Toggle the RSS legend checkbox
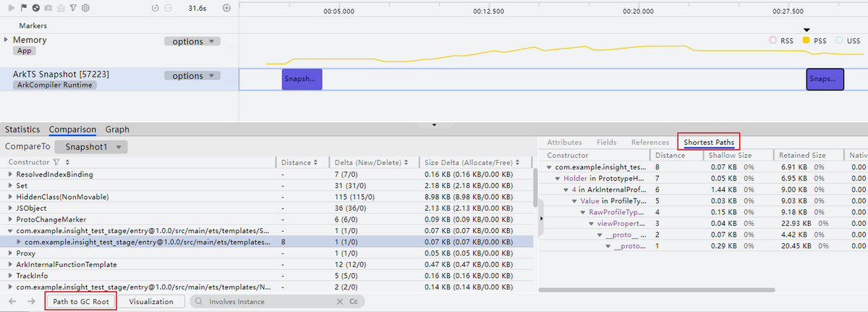Screen dimensions: 868x312 [772, 41]
